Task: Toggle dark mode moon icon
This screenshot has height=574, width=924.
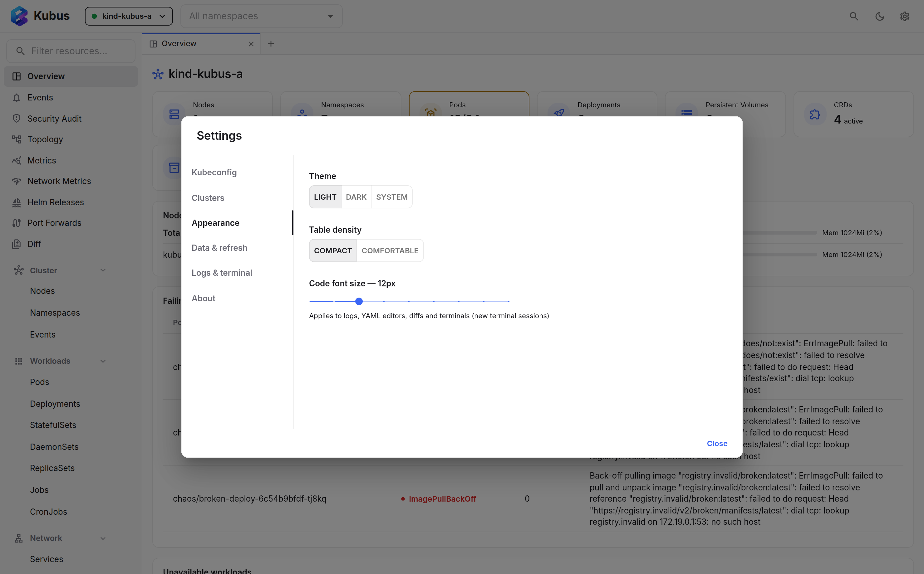Action: (880, 16)
